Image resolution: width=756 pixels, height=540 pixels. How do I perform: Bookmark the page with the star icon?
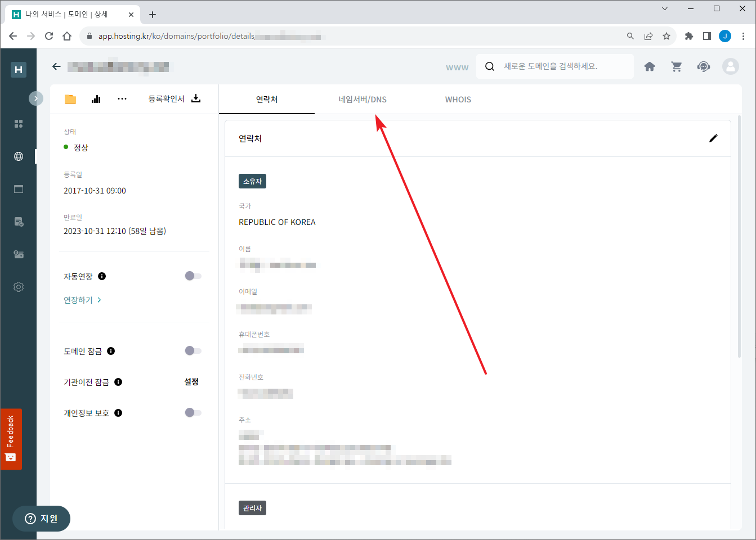click(x=666, y=36)
